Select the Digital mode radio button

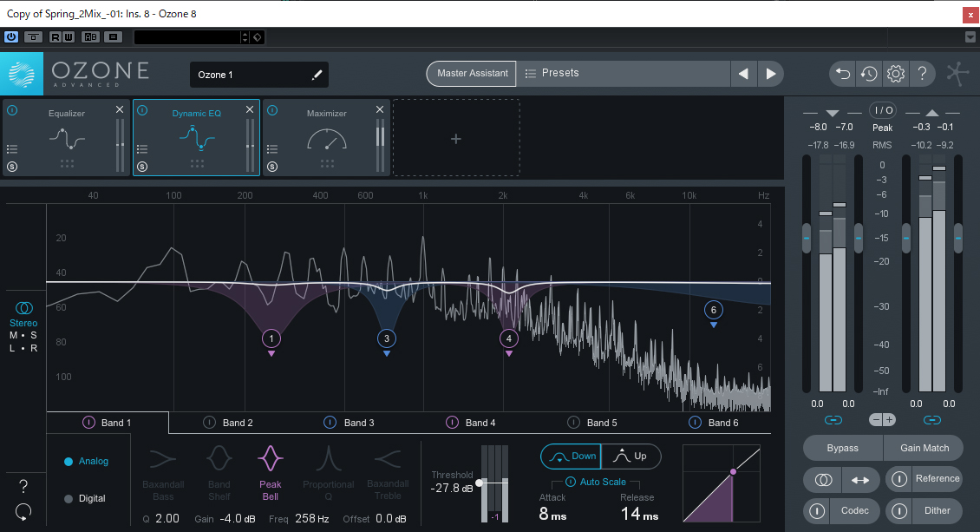point(69,499)
